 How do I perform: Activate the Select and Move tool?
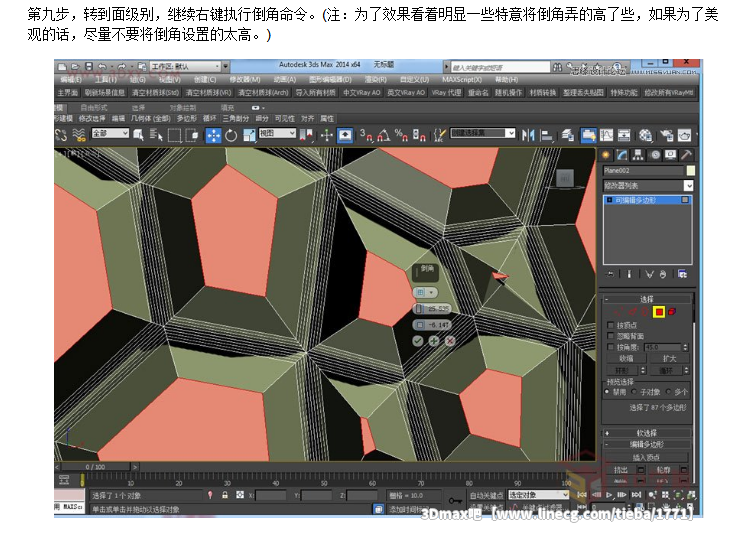(214, 135)
